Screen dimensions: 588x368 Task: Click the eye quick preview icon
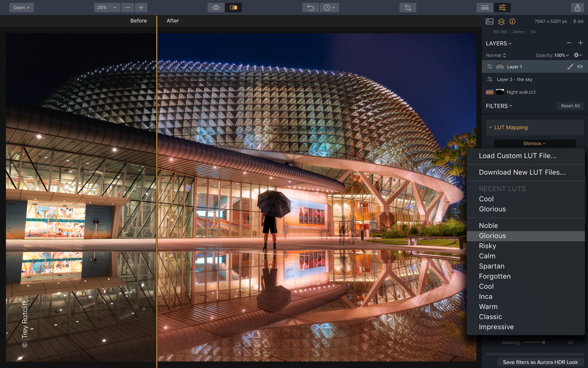point(216,7)
